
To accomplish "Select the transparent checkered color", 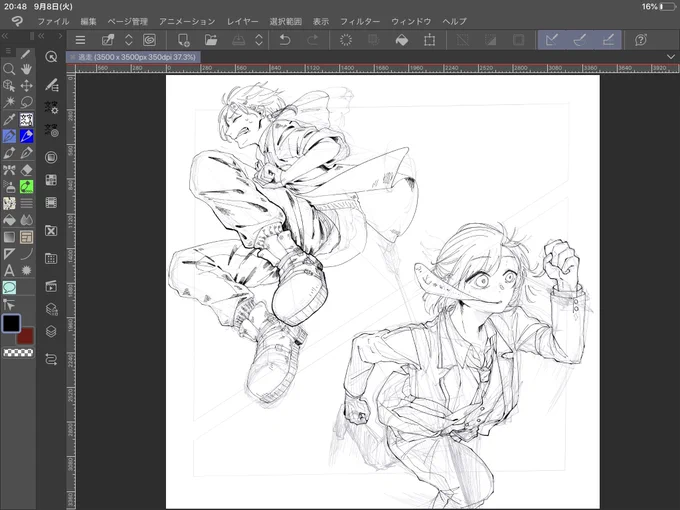I will tap(18, 353).
